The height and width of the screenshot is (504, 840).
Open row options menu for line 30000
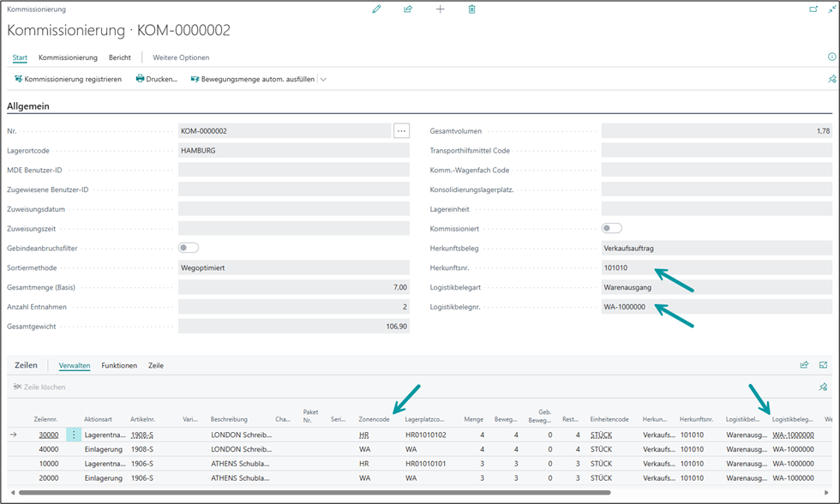tap(74, 435)
